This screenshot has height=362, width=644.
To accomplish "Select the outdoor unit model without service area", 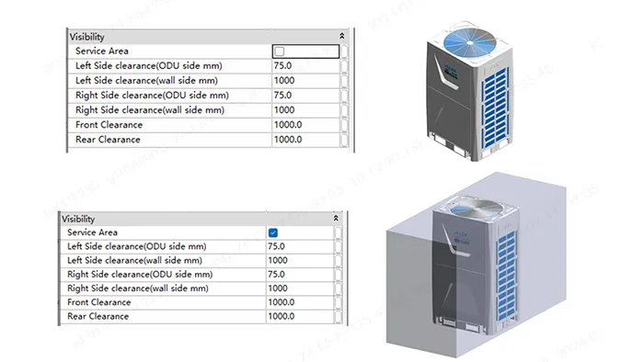I will (470, 91).
